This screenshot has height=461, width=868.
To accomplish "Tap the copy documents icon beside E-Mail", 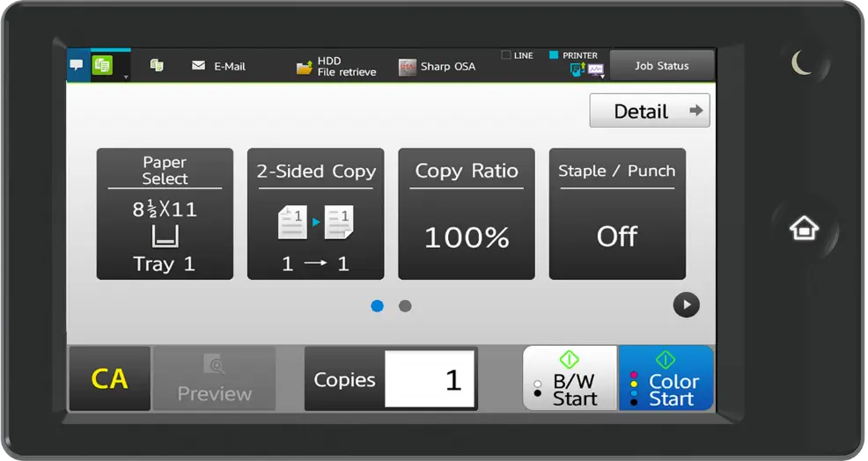I will tap(157, 65).
